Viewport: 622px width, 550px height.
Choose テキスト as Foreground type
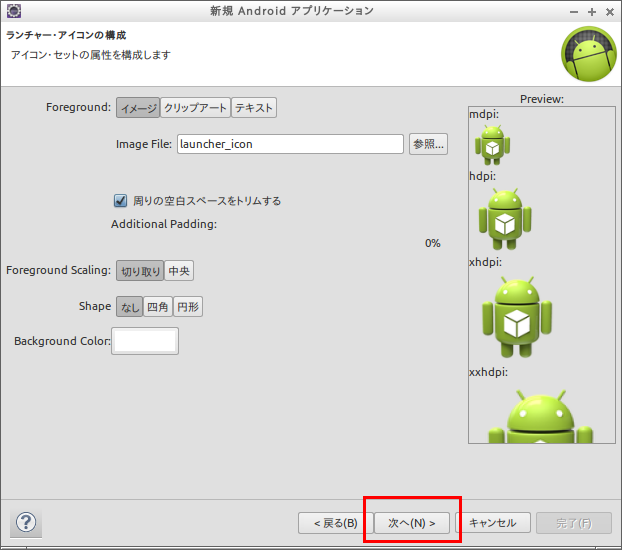coord(254,108)
